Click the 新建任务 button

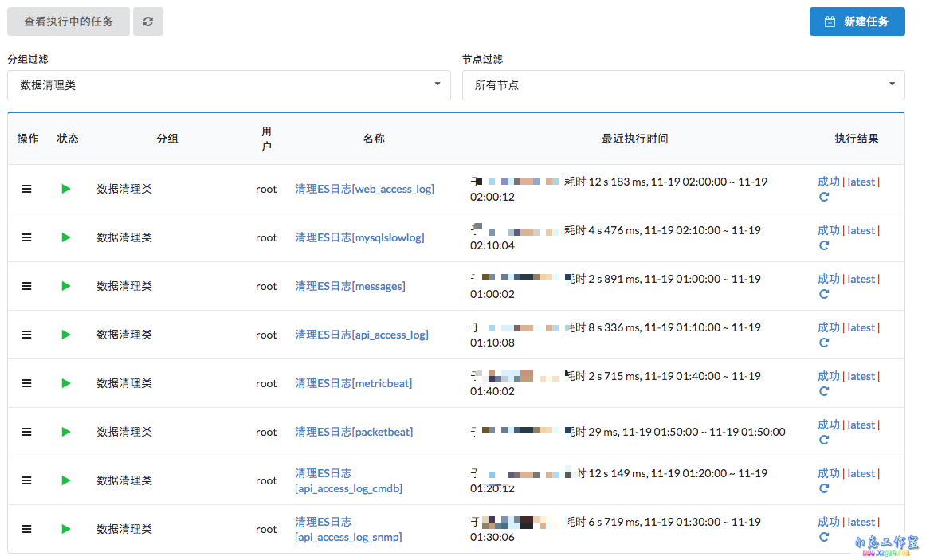click(x=857, y=22)
